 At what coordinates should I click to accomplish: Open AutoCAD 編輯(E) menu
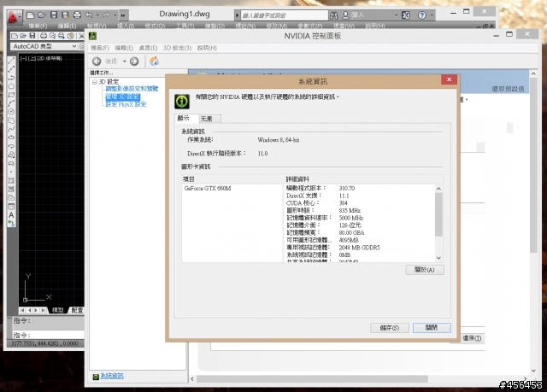coord(67,26)
